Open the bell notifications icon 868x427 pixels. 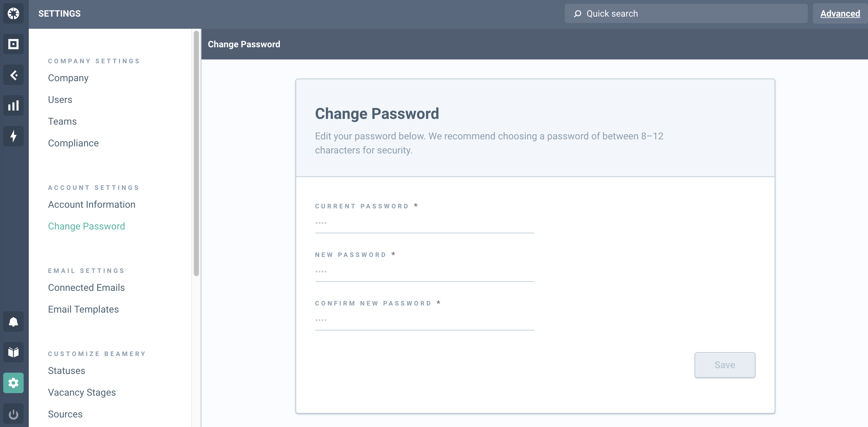click(13, 322)
